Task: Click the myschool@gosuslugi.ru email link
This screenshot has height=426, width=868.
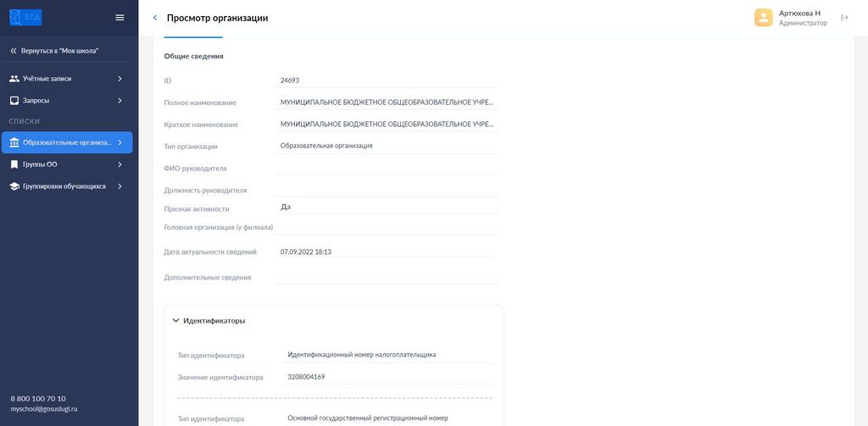Action: [44, 409]
